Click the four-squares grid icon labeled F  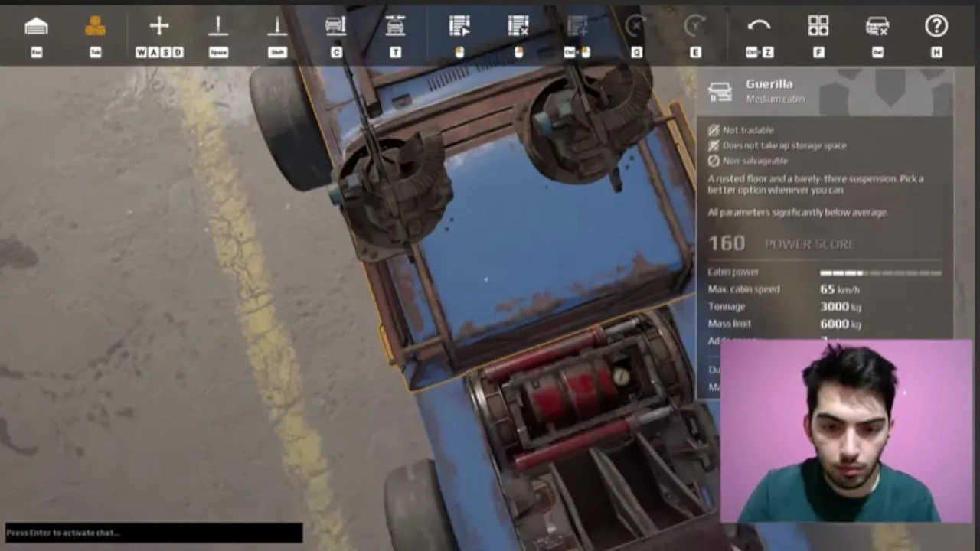click(x=818, y=27)
